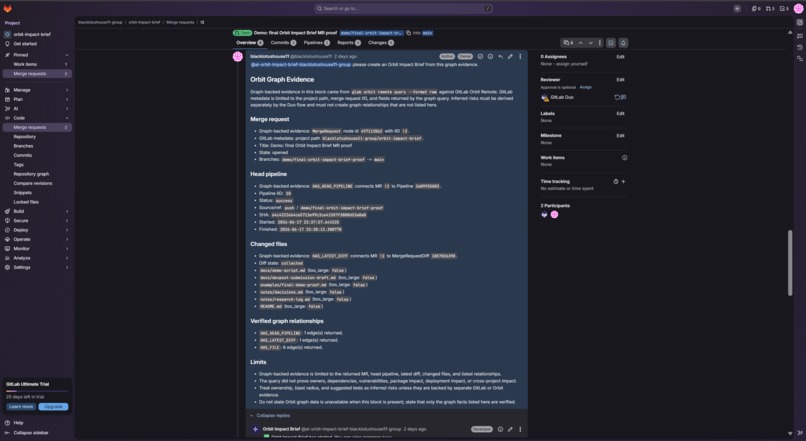Add time entry plus icon
The image size is (806, 441).
point(624,181)
